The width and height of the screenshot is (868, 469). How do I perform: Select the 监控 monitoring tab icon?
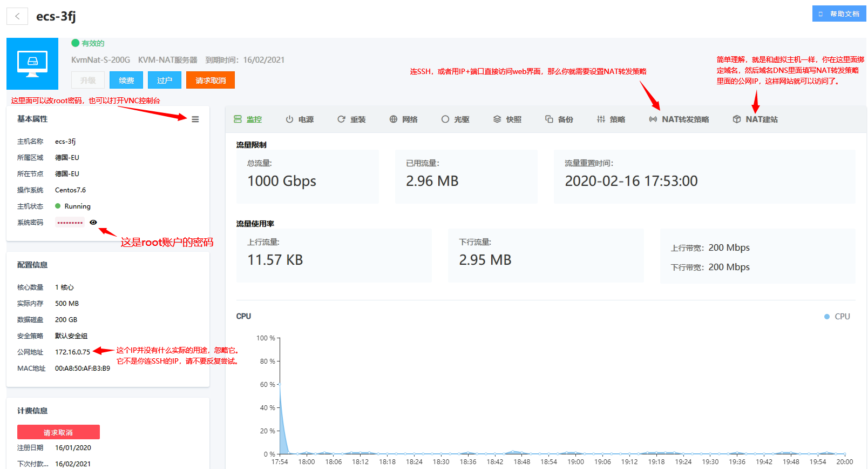point(238,119)
